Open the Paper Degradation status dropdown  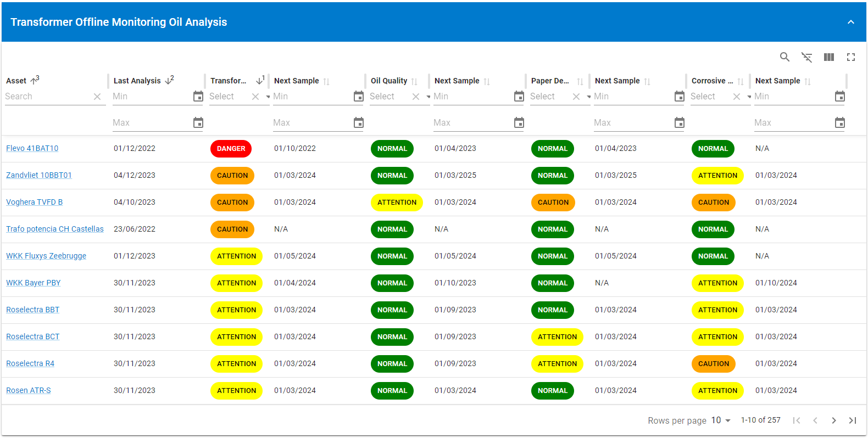click(589, 97)
